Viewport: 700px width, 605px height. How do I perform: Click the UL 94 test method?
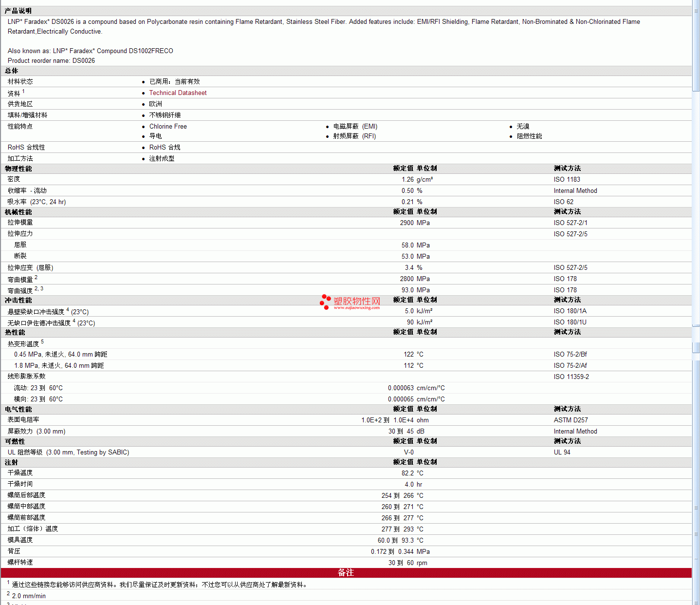(562, 452)
